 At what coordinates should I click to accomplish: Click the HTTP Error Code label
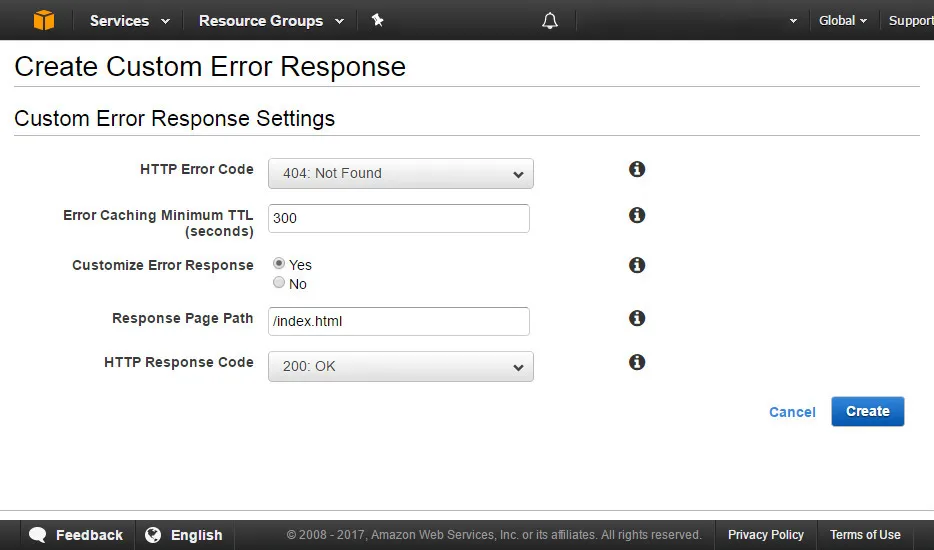[197, 169]
